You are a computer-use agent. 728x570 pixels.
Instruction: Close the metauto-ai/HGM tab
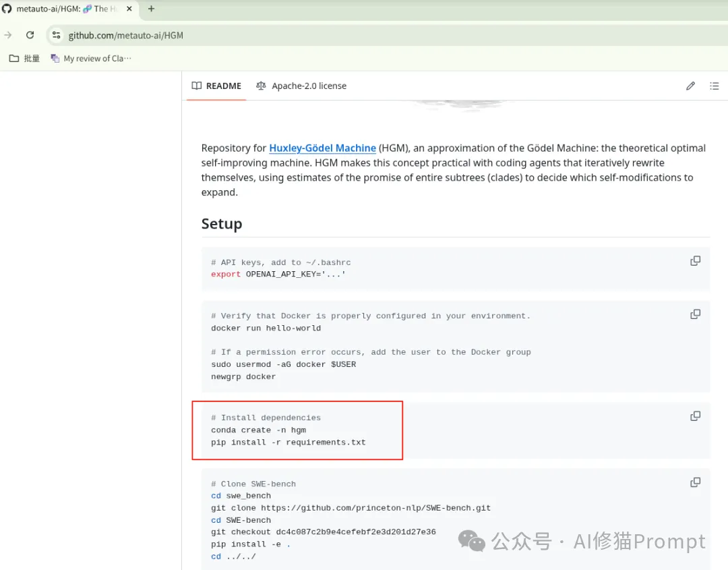pyautogui.click(x=128, y=9)
